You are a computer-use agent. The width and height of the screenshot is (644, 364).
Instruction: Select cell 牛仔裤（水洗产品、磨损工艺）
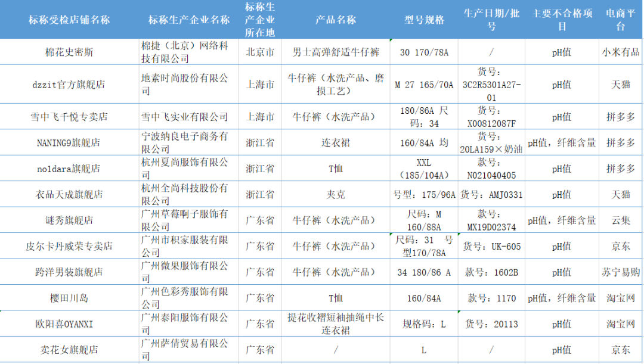pos(336,85)
